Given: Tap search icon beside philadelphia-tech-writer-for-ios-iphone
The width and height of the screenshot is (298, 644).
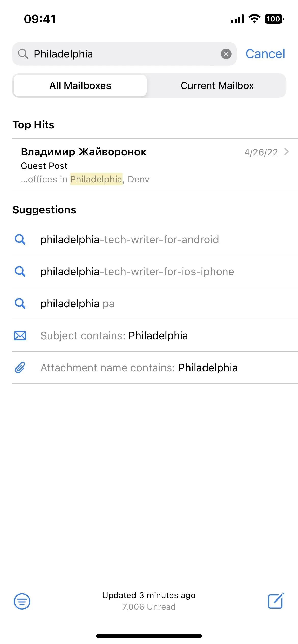Looking at the screenshot, I should coord(20,271).
